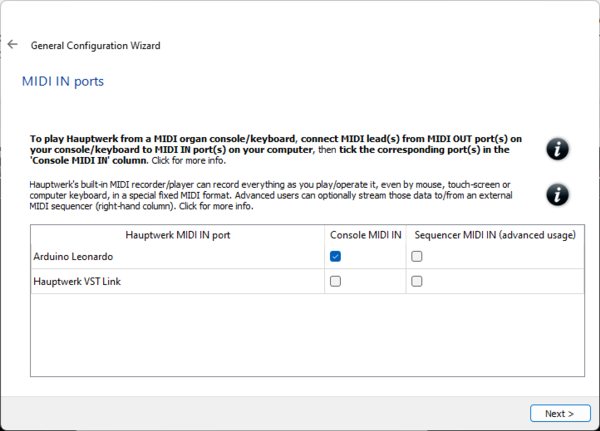Click the 'Hauptwerk MIDI IN port' column header

pos(178,235)
